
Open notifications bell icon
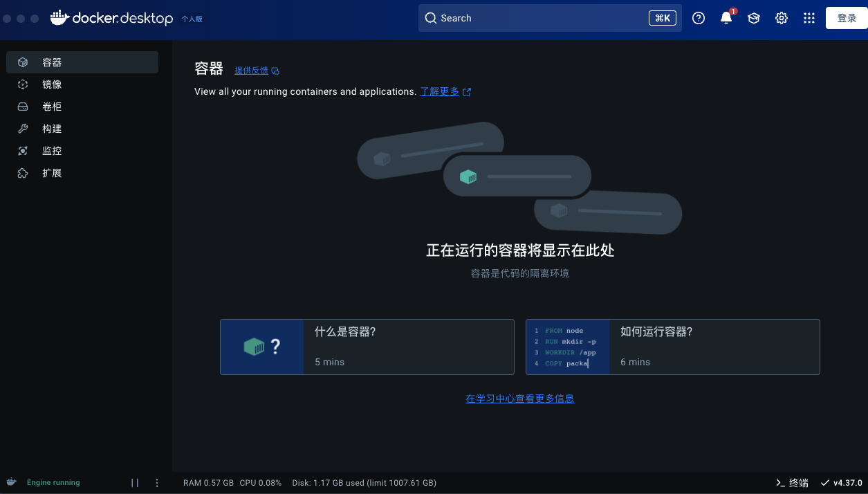[726, 19]
